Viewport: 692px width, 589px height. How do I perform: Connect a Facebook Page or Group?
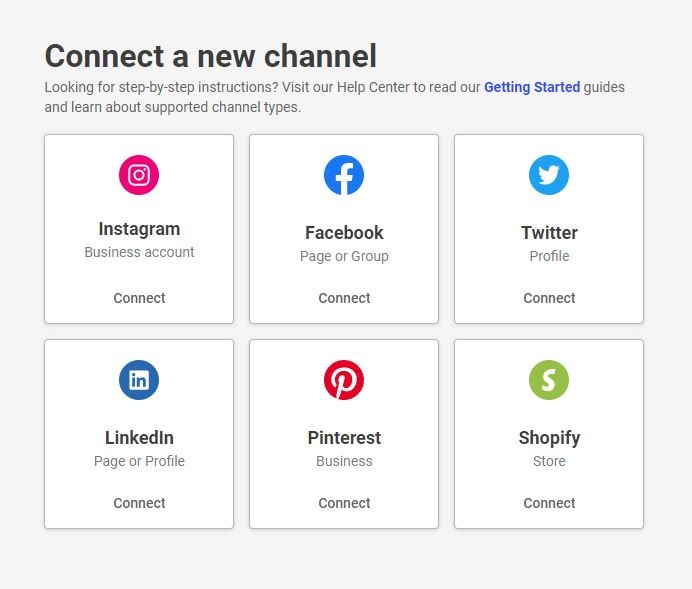(344, 298)
